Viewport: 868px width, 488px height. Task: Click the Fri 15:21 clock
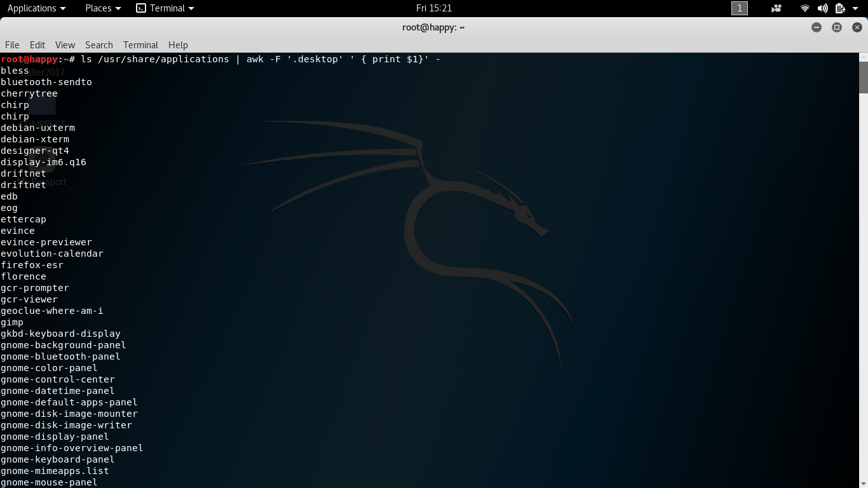(434, 8)
